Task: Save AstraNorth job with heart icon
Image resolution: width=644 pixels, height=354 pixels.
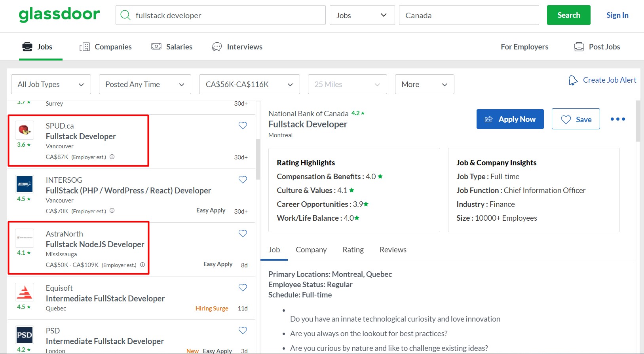Action: pos(243,233)
